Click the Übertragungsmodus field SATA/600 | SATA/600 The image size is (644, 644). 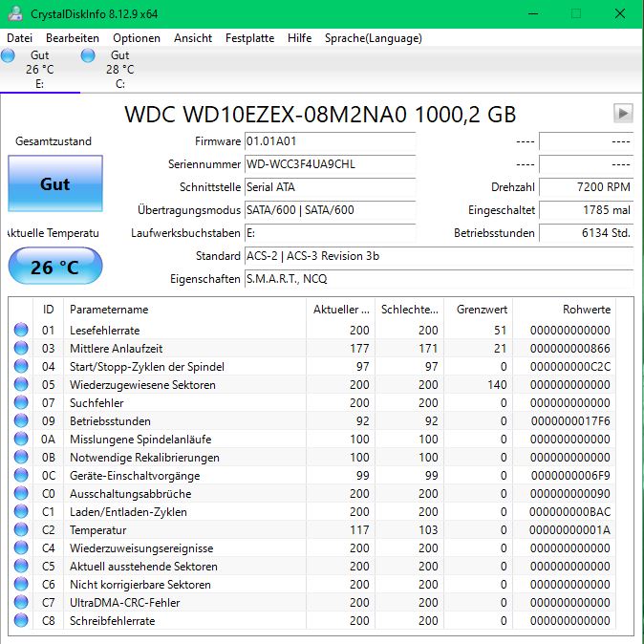click(331, 210)
